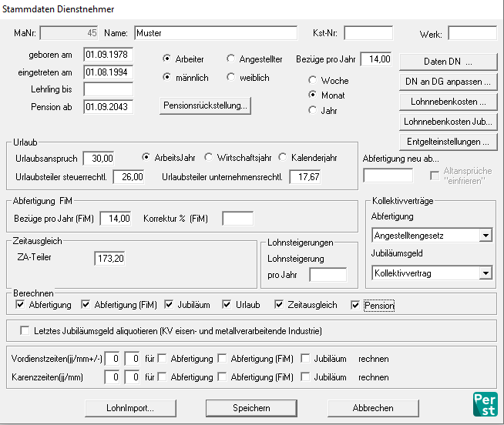Select the Arbeiter radio button
Viewport: 504px width, 425px height.
(x=166, y=59)
